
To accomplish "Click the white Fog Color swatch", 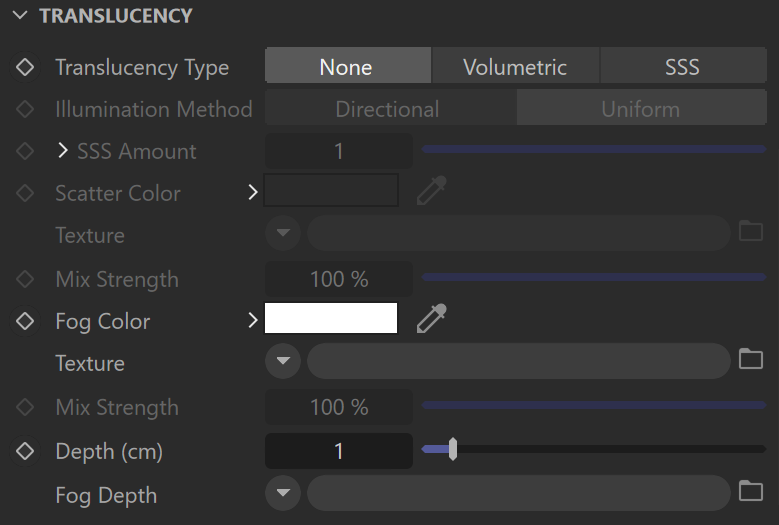I will pyautogui.click(x=331, y=318).
